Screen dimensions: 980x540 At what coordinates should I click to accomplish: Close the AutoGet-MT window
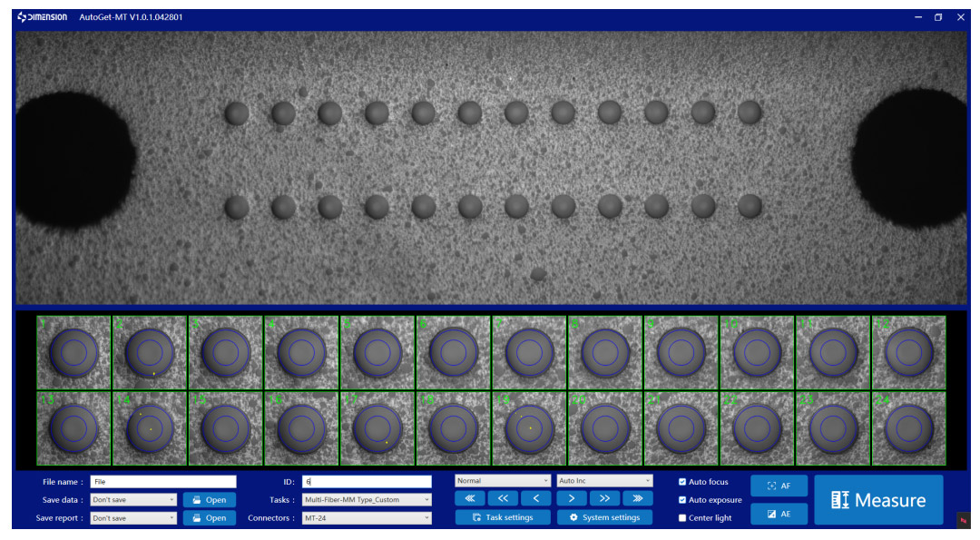click(x=961, y=17)
